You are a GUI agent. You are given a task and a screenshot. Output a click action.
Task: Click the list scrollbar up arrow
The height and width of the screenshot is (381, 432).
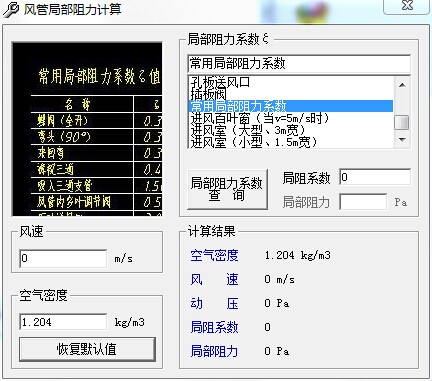click(x=402, y=85)
